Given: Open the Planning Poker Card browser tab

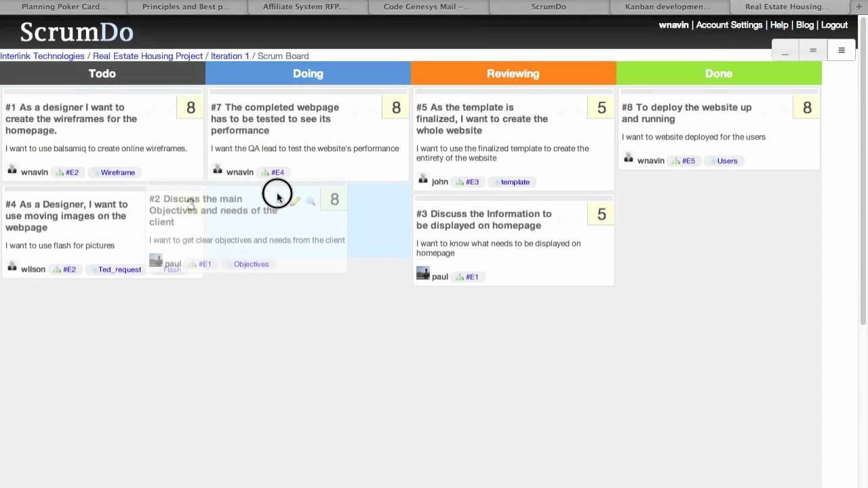Looking at the screenshot, I should 64,7.
